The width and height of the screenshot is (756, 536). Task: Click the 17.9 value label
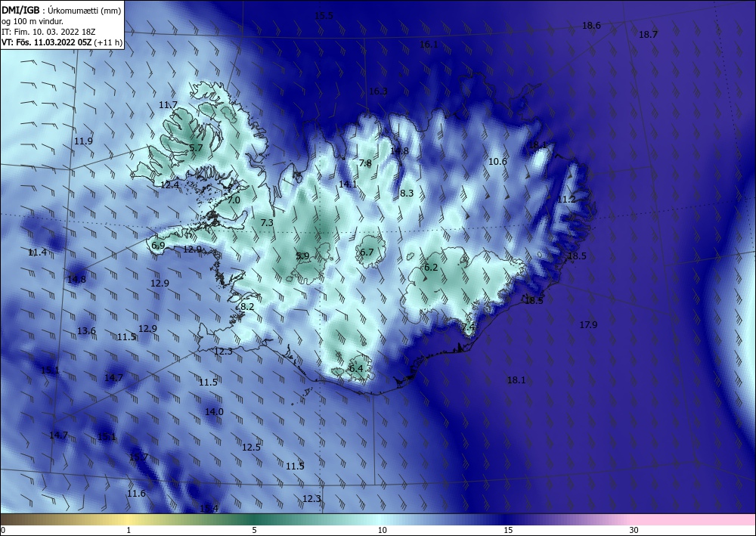589,325
